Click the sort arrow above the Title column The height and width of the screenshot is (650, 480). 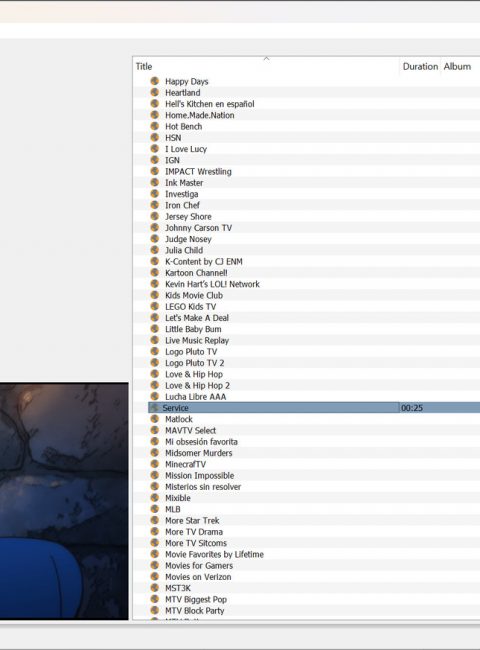(x=267, y=59)
